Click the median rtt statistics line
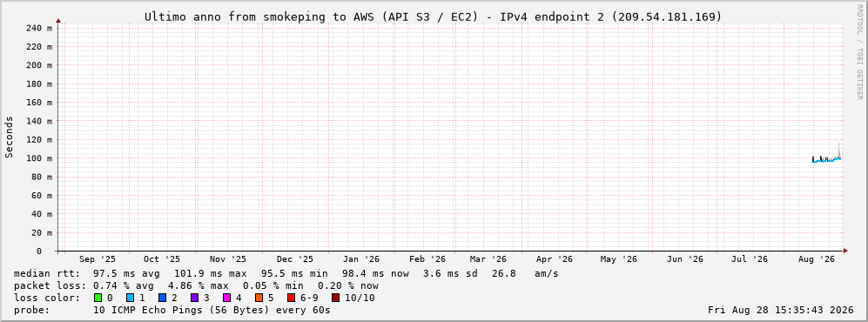Screen dimensions: 868x322 [286, 273]
